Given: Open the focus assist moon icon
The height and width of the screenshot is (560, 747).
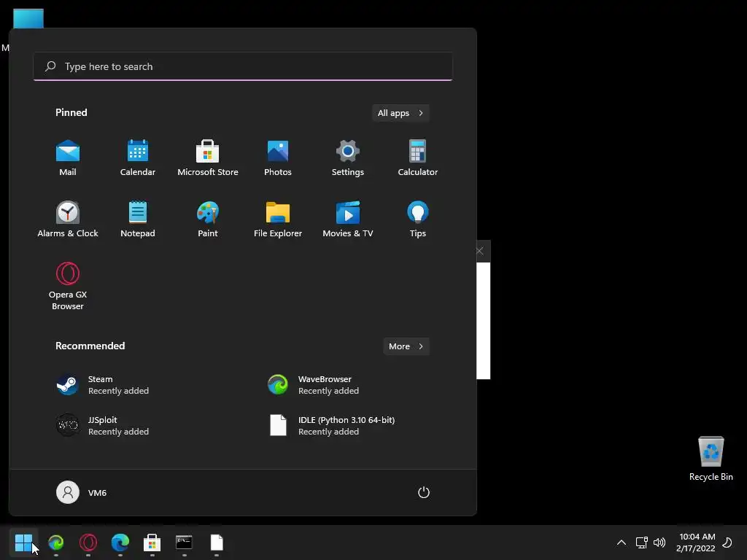Looking at the screenshot, I should pos(727,542).
